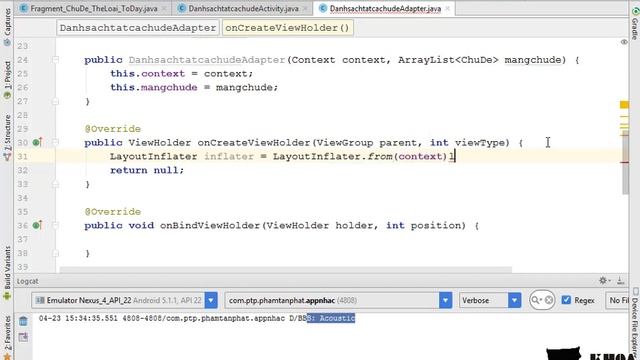640x360 pixels.
Task: Select the DanhsachtatcachudeAdapter.java tab
Action: coord(385,8)
